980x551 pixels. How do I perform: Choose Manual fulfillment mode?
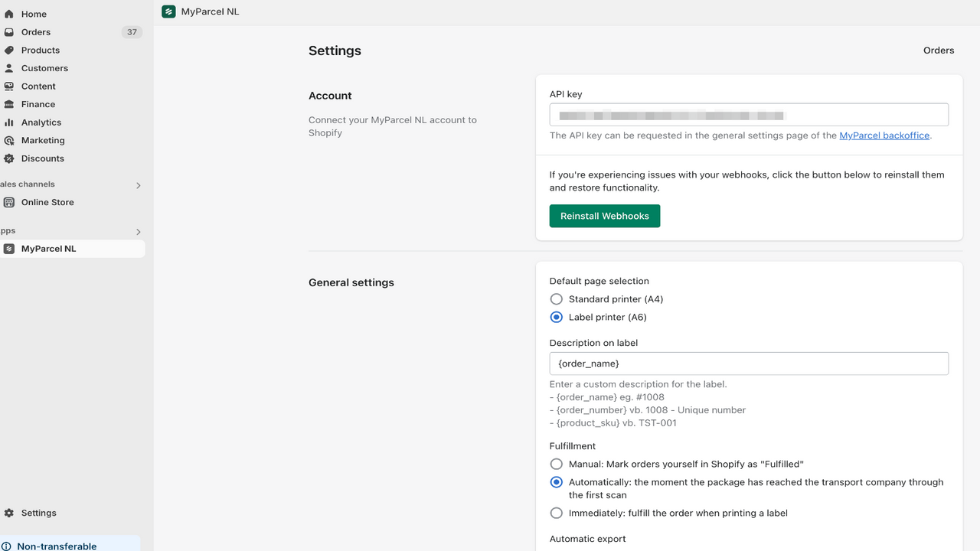click(556, 464)
